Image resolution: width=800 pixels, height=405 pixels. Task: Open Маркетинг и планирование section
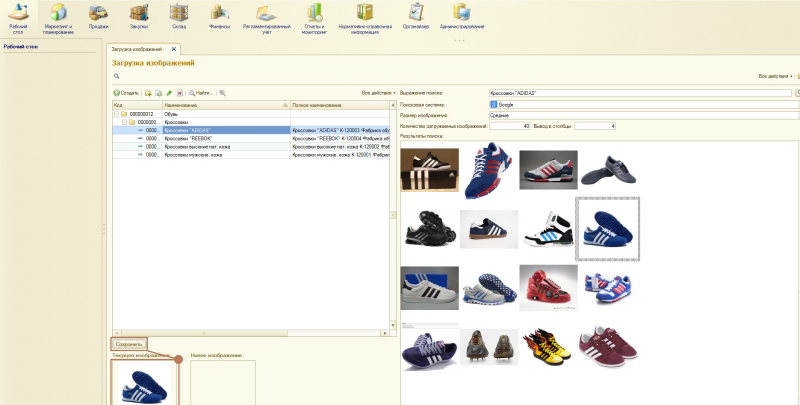tap(58, 18)
